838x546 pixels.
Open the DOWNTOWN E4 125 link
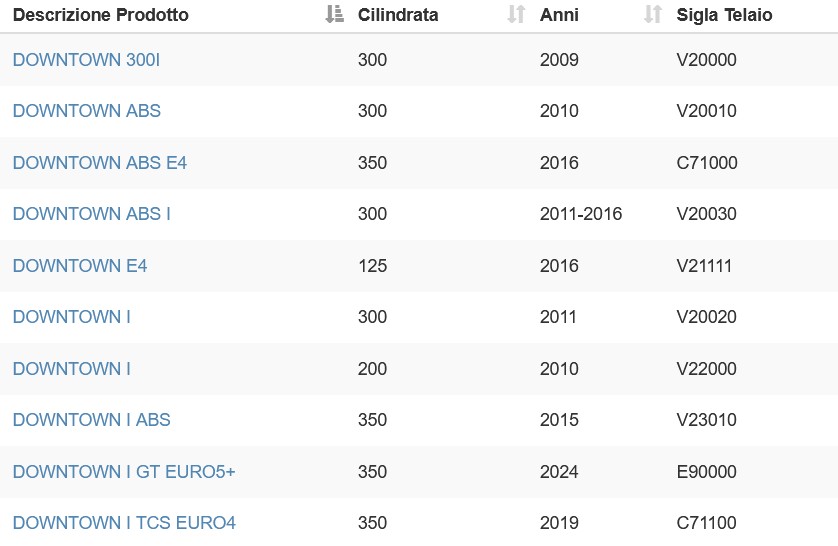point(80,266)
